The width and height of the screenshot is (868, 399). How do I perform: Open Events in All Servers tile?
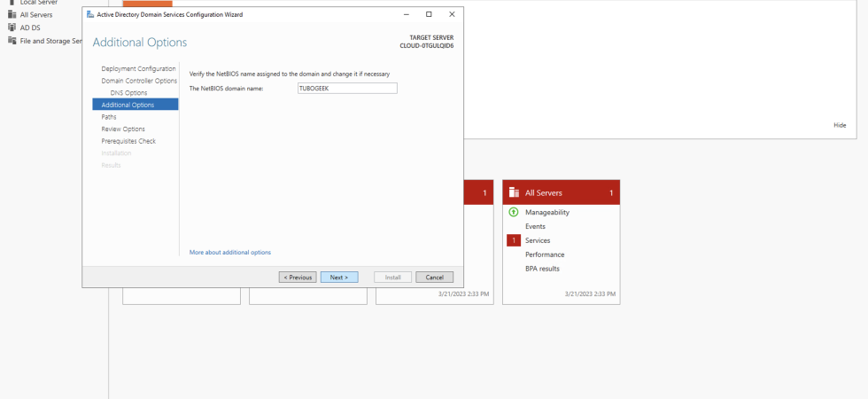(535, 226)
